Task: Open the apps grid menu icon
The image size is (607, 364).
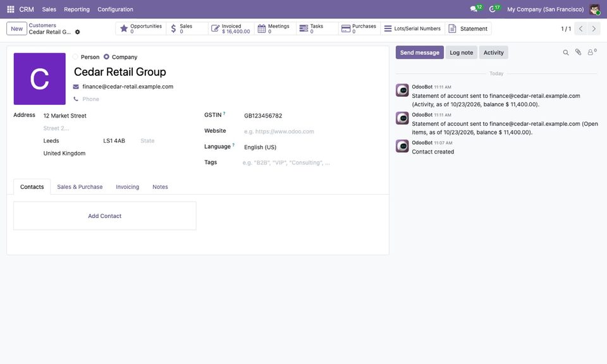Action: [11, 9]
